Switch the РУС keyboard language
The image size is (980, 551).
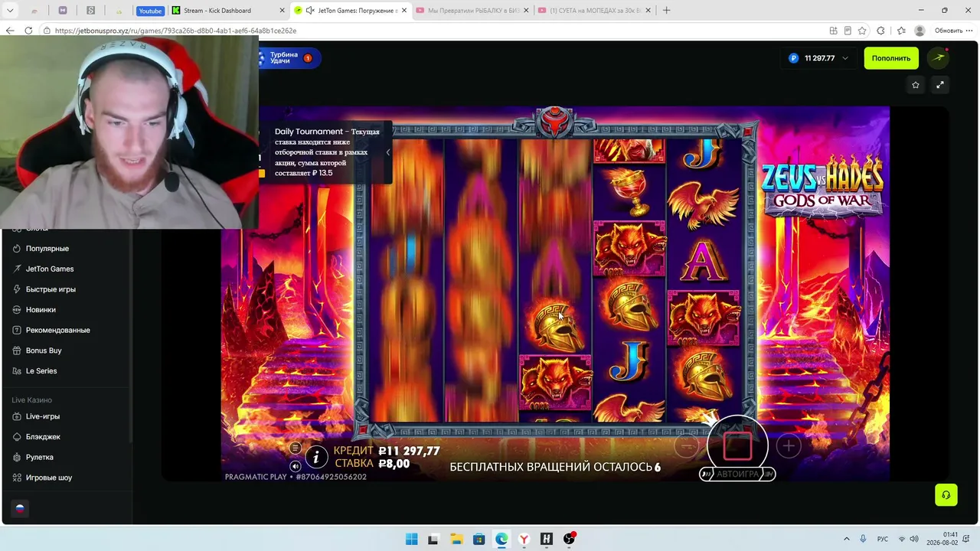(883, 539)
